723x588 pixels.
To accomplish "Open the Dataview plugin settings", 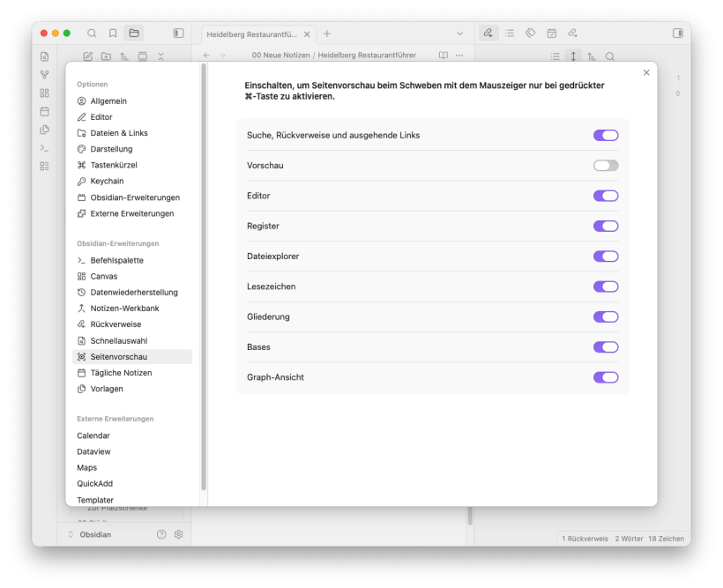I will 93,451.
